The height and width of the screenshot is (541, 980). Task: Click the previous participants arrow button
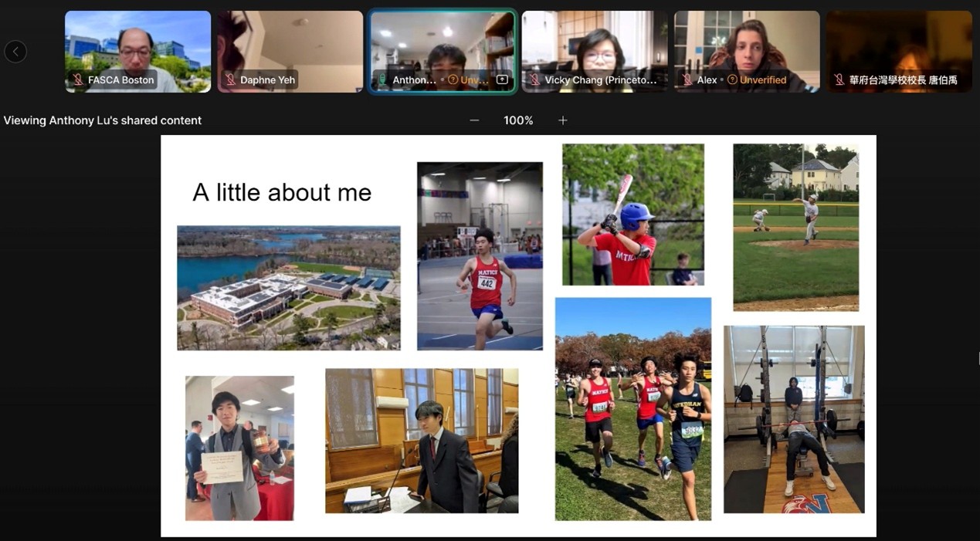point(15,52)
